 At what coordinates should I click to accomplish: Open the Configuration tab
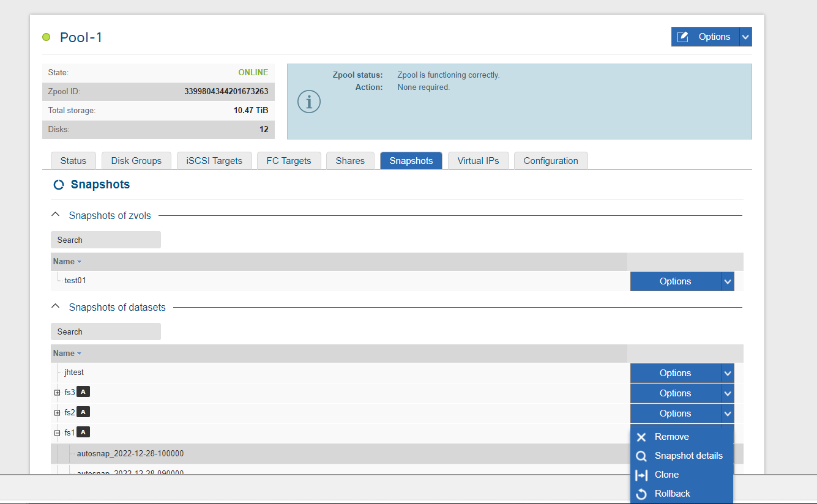[551, 161]
